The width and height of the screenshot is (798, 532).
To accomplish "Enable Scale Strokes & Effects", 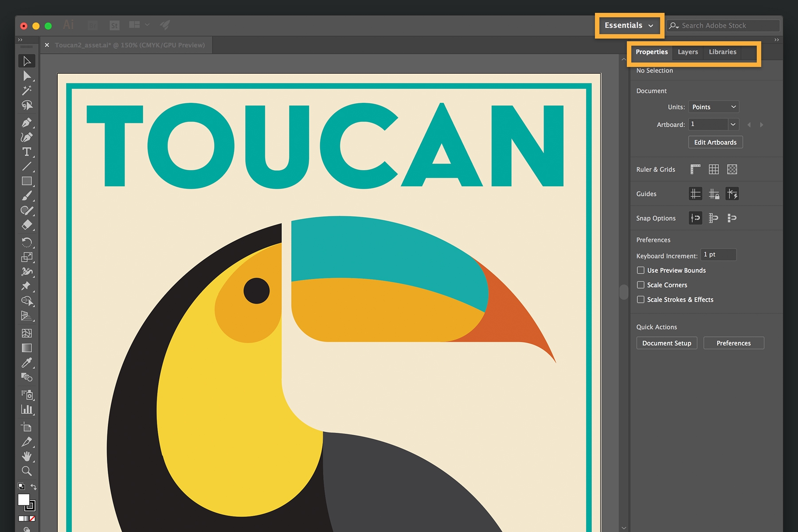I will (x=641, y=300).
